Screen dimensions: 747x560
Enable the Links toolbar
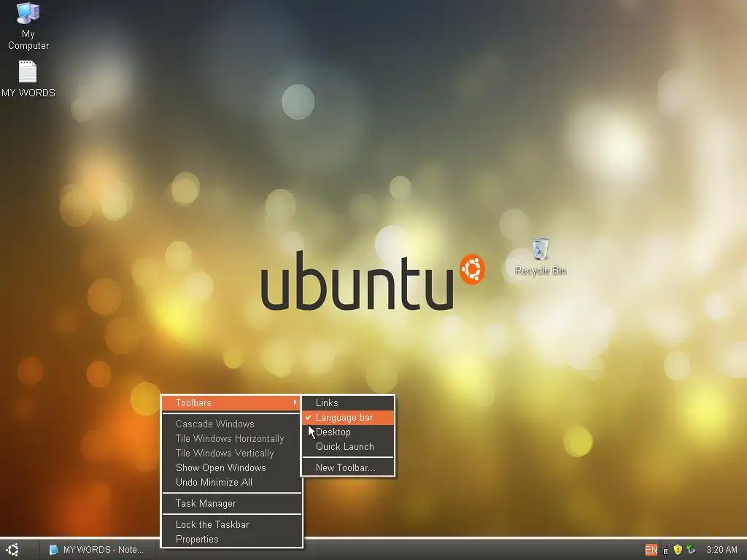(348, 402)
